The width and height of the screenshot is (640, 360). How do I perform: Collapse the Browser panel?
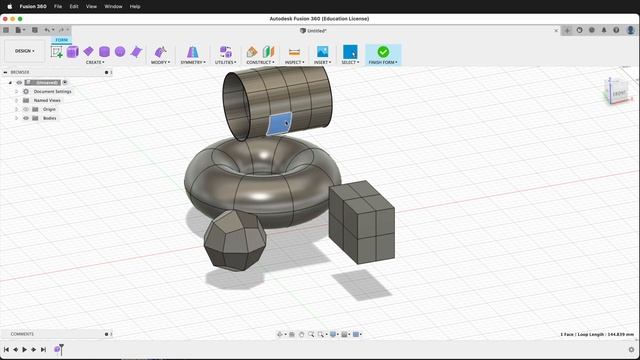[x=5, y=72]
